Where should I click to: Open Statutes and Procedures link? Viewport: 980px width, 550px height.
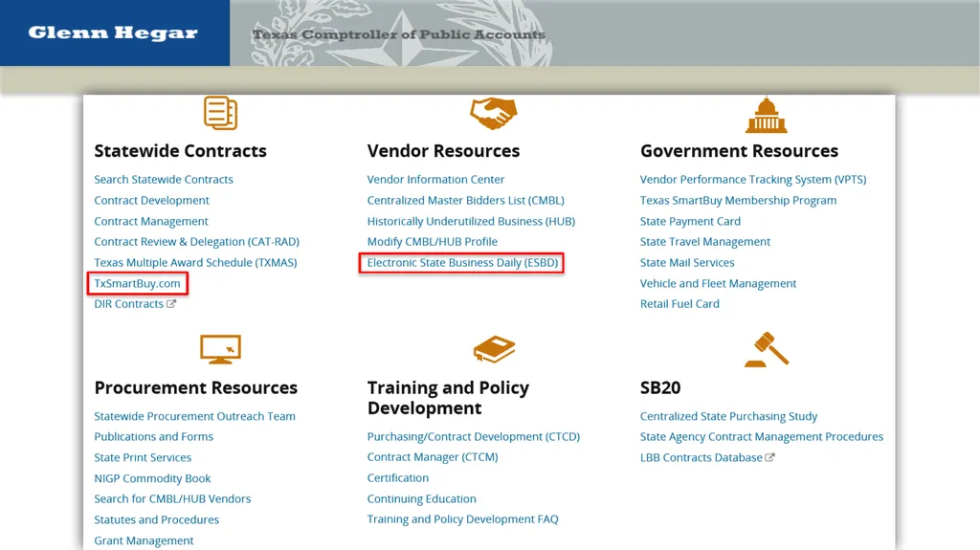click(157, 520)
